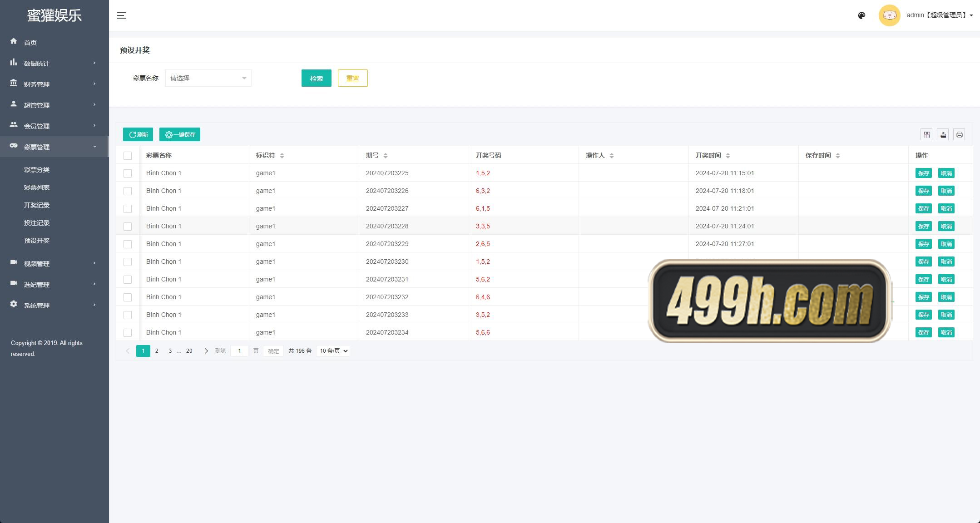Screen dimensions: 980x523
Task: Click the 确定 page jump button
Action: (273, 351)
